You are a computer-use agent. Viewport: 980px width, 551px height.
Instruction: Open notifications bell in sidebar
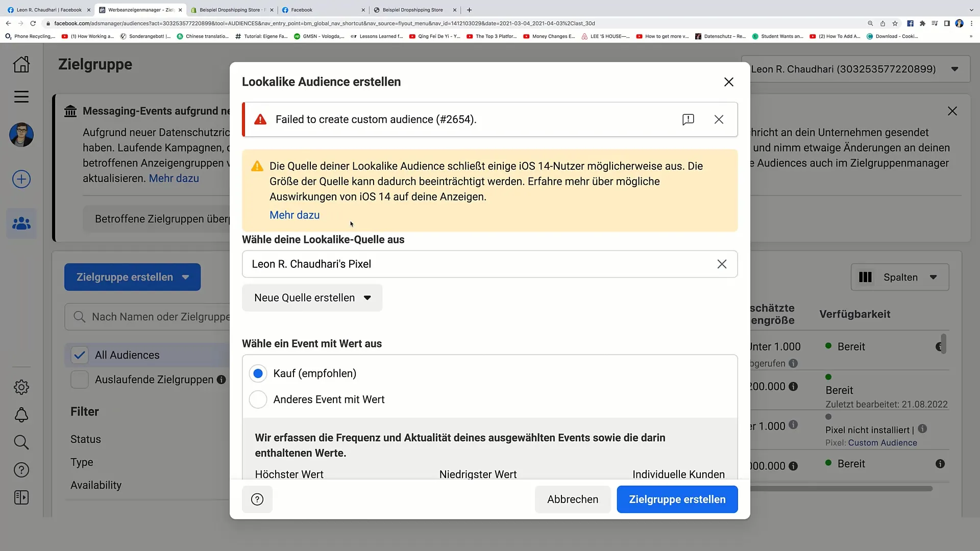click(x=21, y=415)
